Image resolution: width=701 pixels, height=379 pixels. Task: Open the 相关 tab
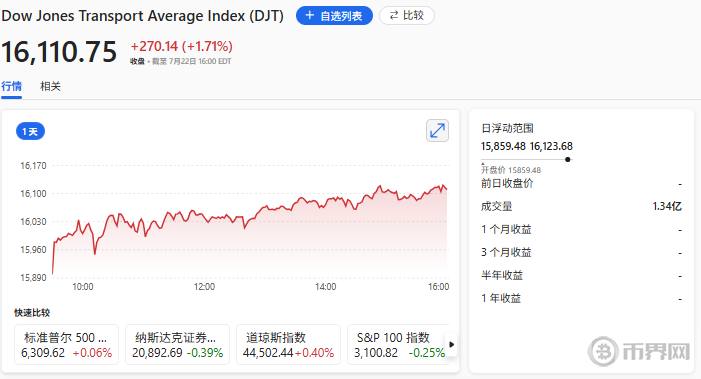[50, 86]
